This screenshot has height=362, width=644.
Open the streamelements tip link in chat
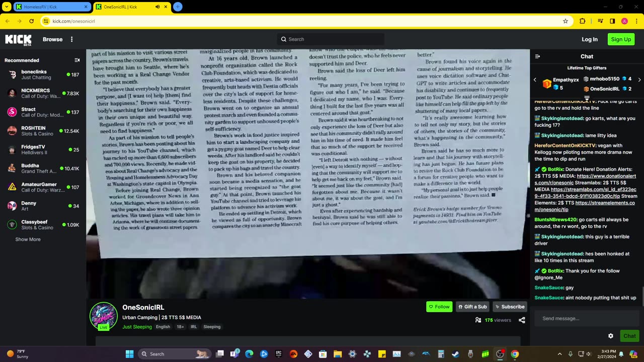click(x=585, y=206)
